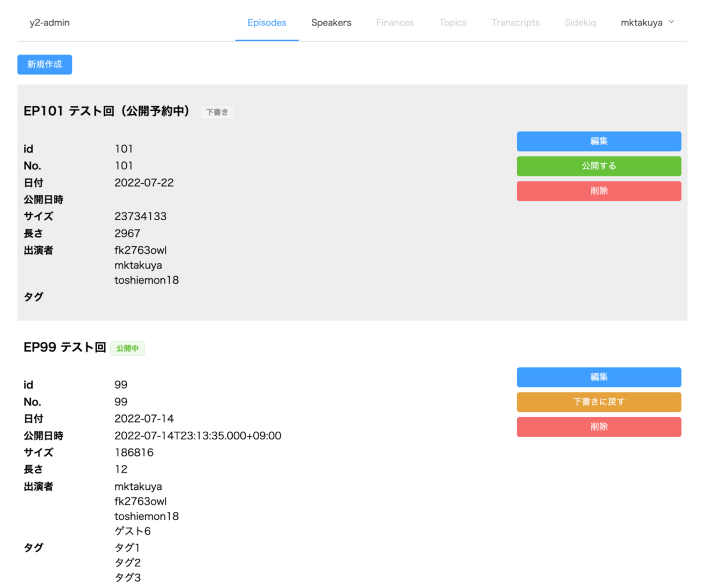Open the Transcripts section

click(515, 23)
